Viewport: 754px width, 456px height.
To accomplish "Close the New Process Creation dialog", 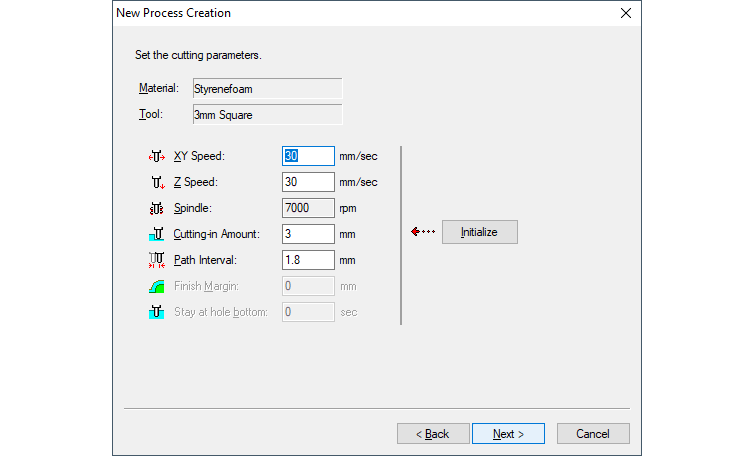I will tap(626, 13).
